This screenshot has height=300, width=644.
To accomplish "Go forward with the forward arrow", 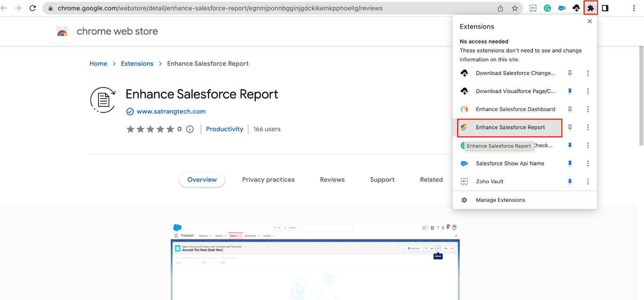I will click(x=18, y=8).
